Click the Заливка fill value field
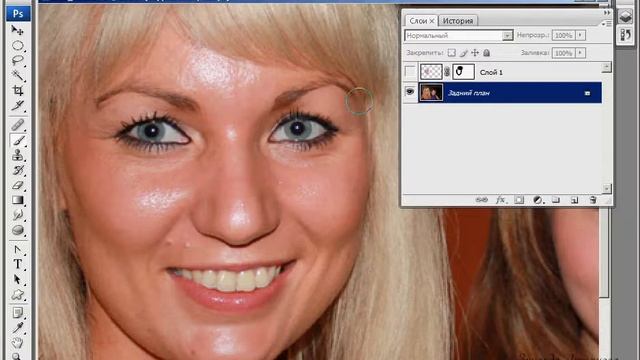640x360 pixels. click(x=563, y=53)
